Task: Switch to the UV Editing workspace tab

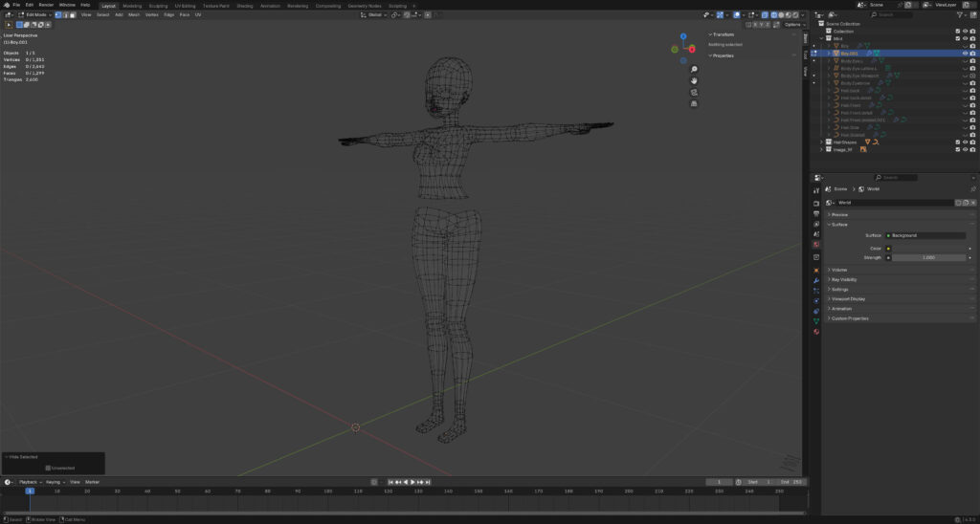Action: [185, 6]
